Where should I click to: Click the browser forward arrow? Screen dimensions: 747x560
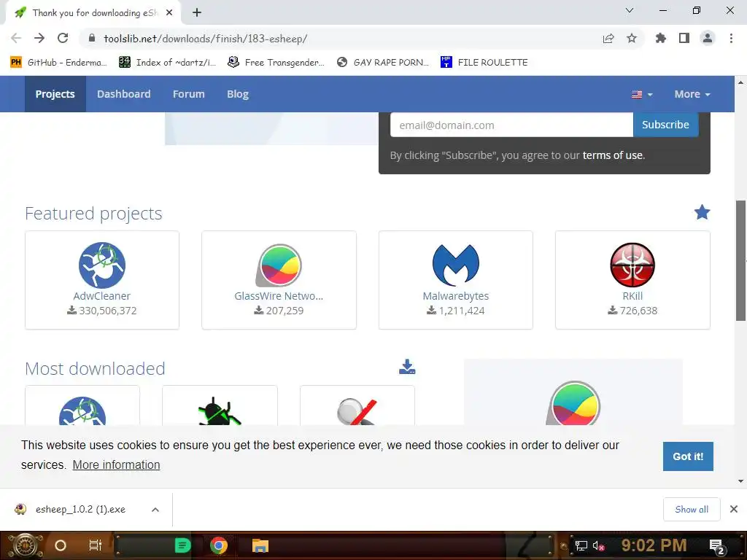[39, 38]
